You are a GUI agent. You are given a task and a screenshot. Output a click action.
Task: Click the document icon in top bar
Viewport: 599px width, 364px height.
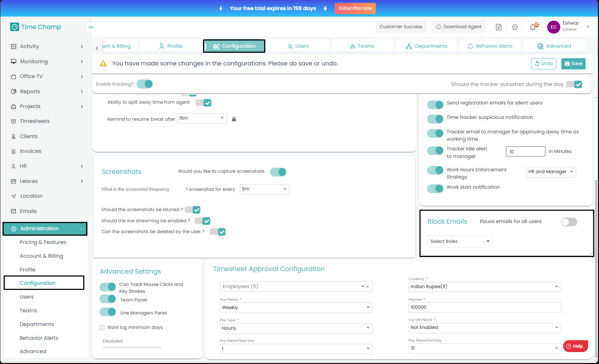(x=499, y=27)
